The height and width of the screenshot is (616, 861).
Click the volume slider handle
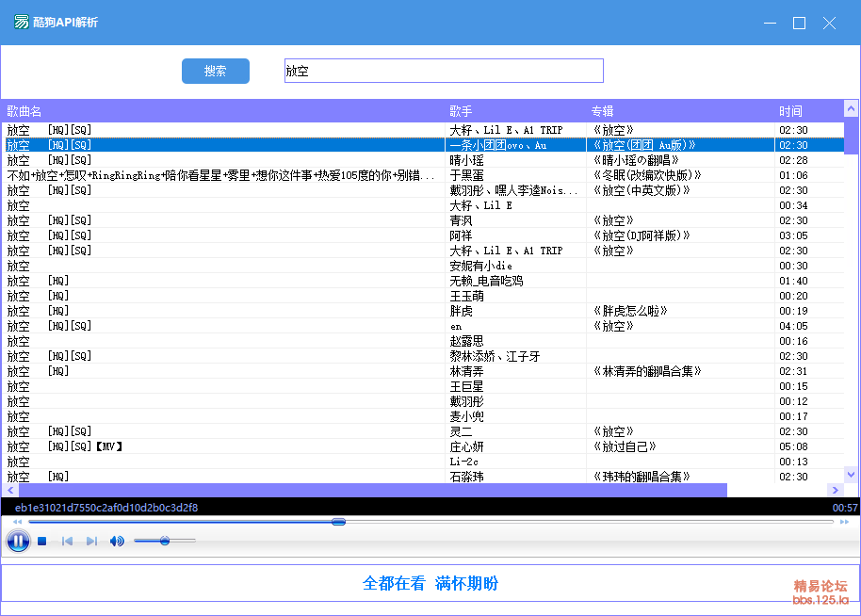click(165, 541)
